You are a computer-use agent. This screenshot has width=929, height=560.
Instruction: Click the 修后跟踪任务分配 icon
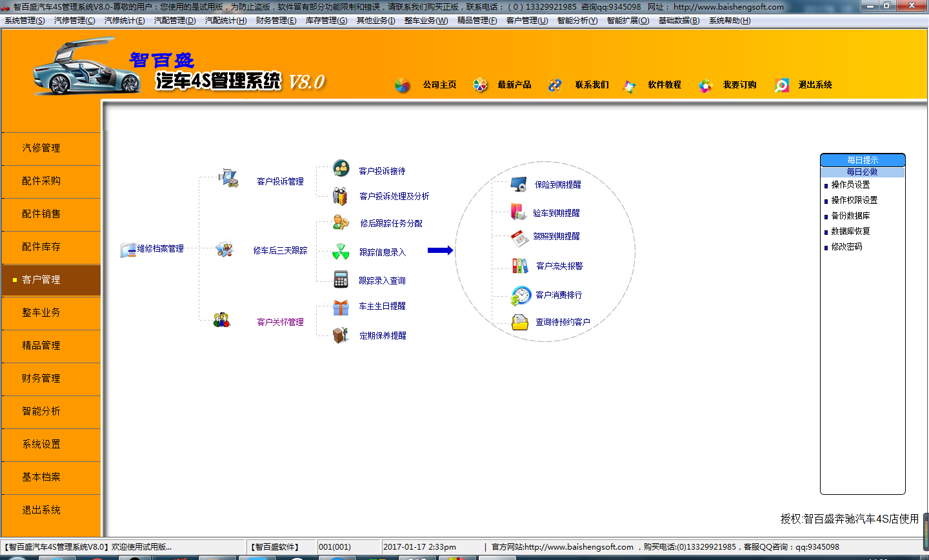point(341,223)
